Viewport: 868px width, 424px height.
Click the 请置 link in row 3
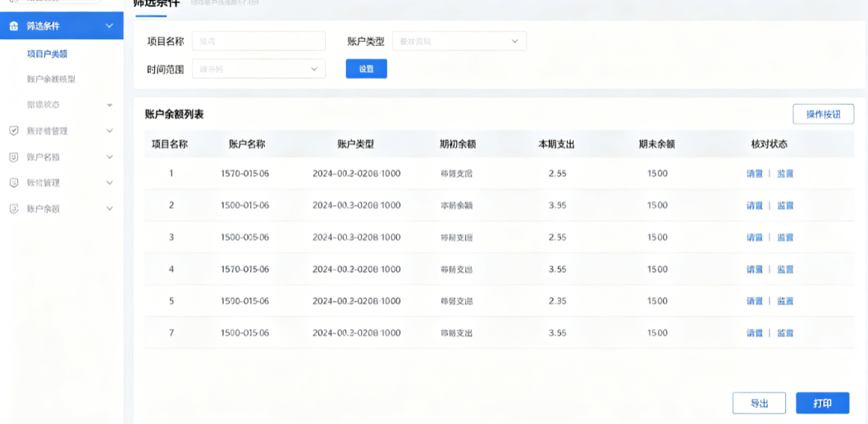click(x=755, y=238)
